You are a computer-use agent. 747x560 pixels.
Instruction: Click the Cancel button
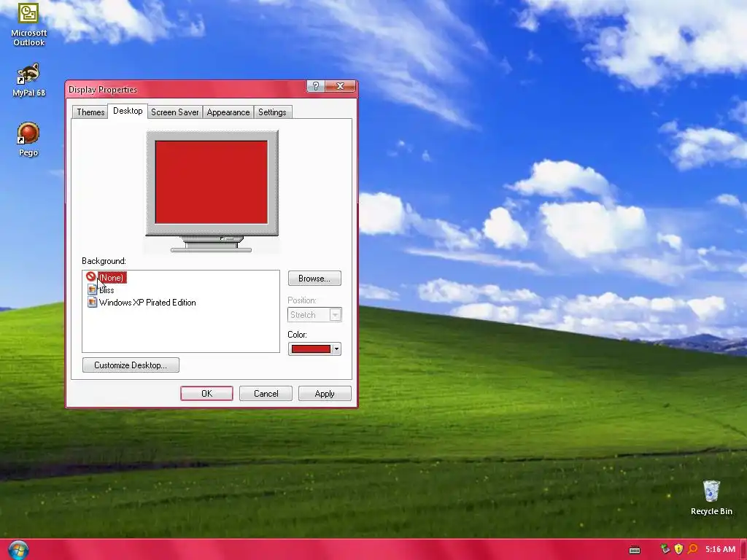click(x=266, y=393)
